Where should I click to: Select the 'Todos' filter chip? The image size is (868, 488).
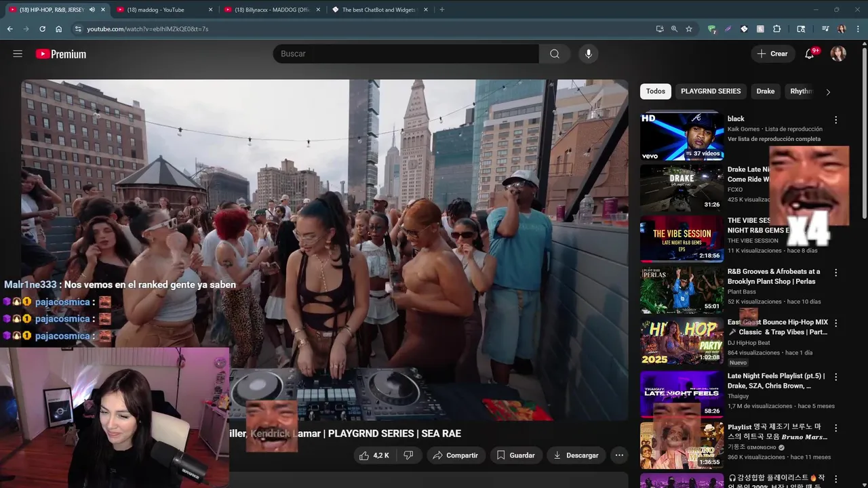coord(656,91)
